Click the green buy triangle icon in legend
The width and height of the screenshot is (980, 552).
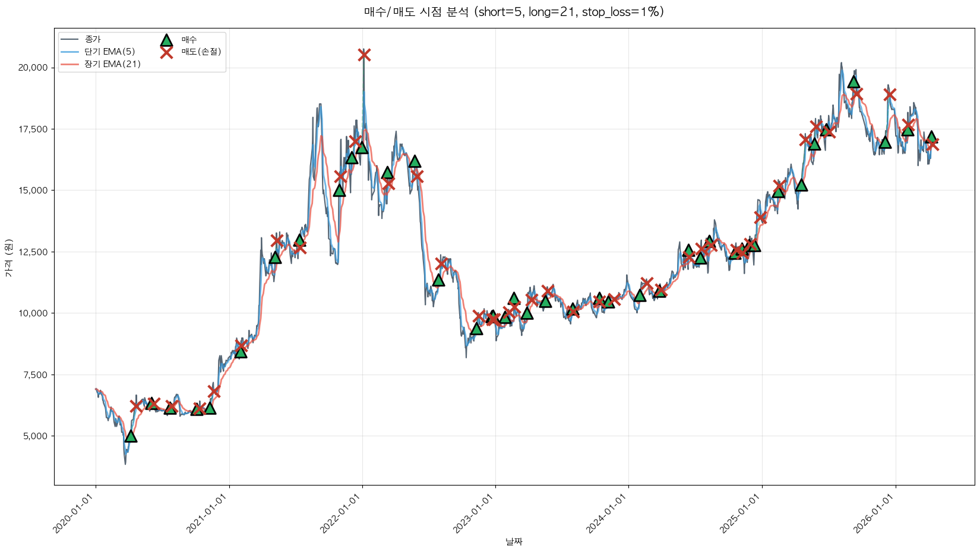(x=166, y=40)
